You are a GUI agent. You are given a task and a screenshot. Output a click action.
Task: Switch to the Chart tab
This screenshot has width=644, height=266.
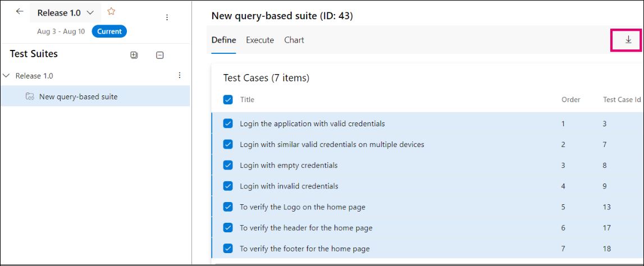pyautogui.click(x=294, y=40)
